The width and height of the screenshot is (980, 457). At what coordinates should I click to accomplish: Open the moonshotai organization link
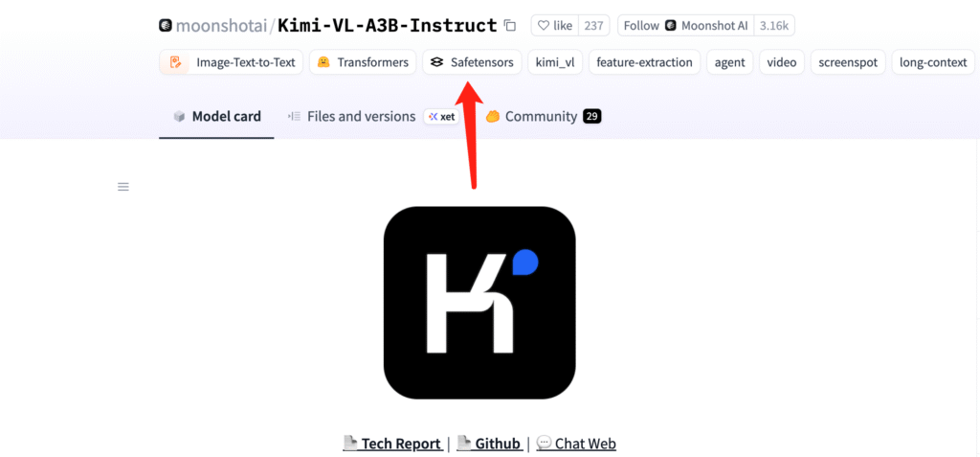pos(221,26)
